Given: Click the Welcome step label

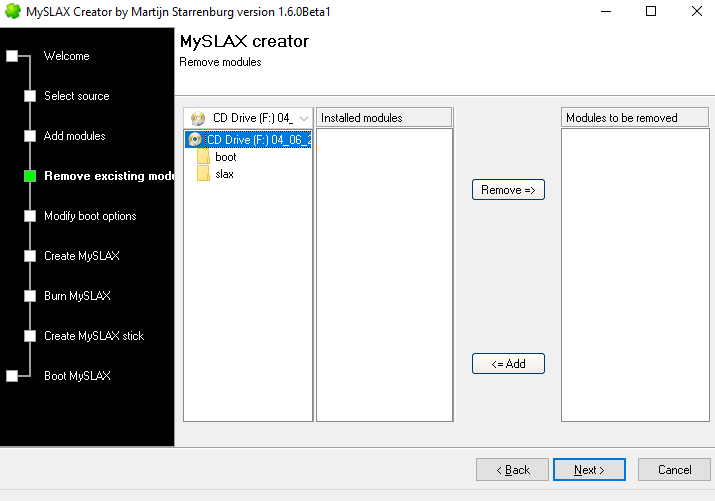Looking at the screenshot, I should 67,56.
